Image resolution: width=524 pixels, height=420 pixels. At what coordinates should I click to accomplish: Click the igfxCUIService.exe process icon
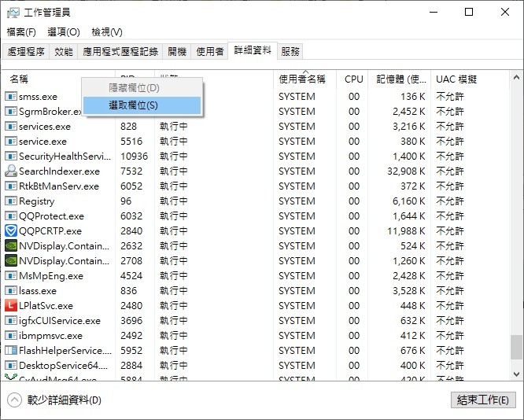click(11, 320)
